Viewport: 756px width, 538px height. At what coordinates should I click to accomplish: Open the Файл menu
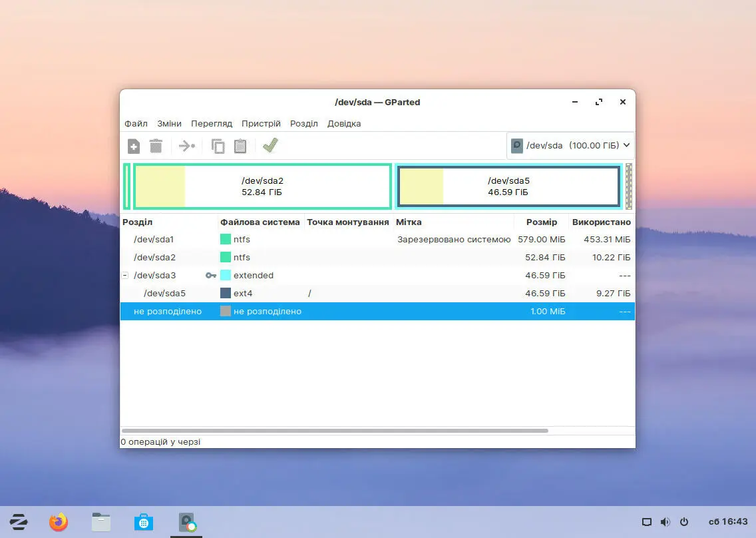click(x=136, y=124)
